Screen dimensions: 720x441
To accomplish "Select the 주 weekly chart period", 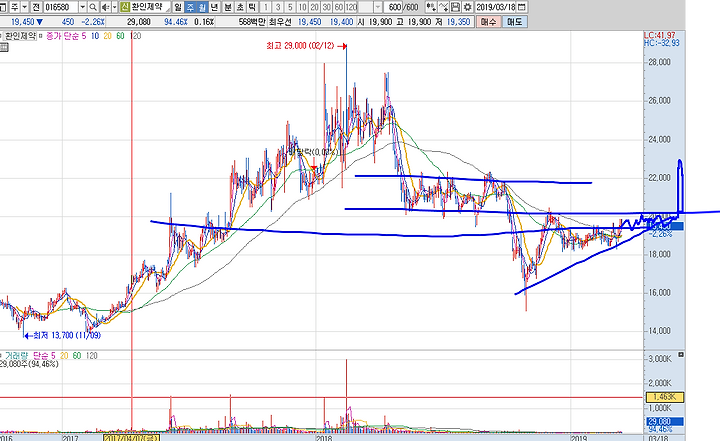I will pos(190,7).
